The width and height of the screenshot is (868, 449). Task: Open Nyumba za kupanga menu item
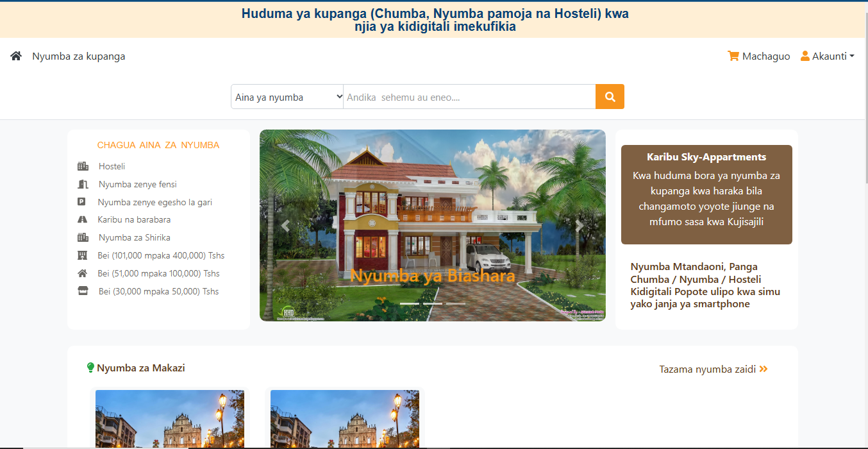click(x=79, y=56)
